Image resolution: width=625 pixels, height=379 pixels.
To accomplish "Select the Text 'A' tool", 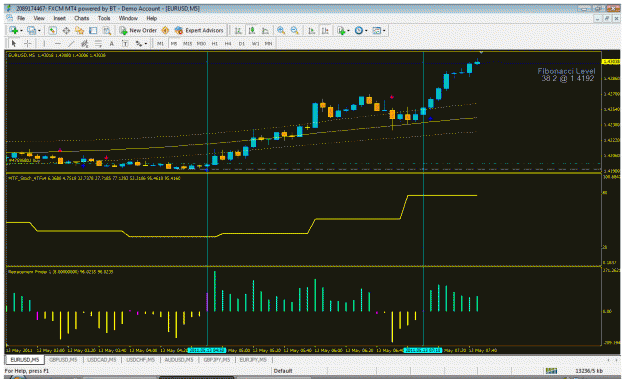I will click(112, 43).
